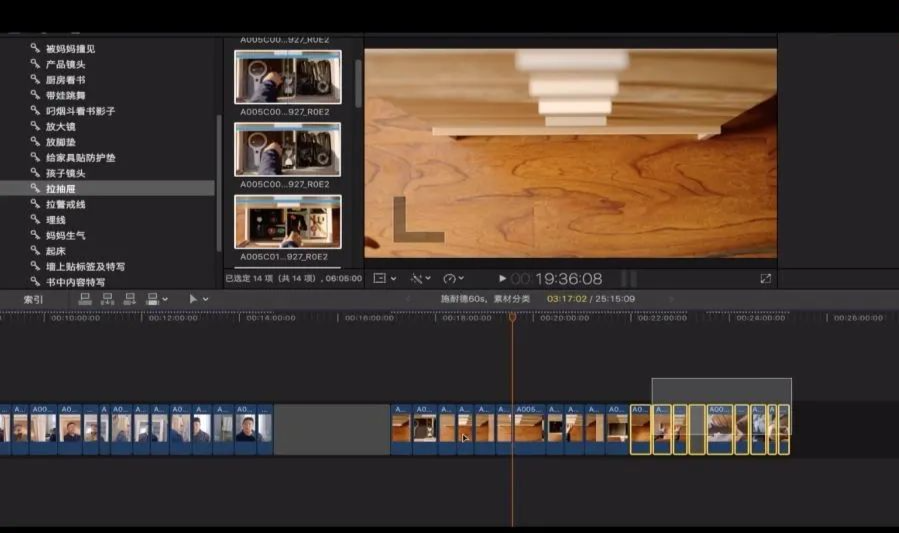Click the retime speedometer icon
This screenshot has height=533, width=899.
pyautogui.click(x=449, y=278)
